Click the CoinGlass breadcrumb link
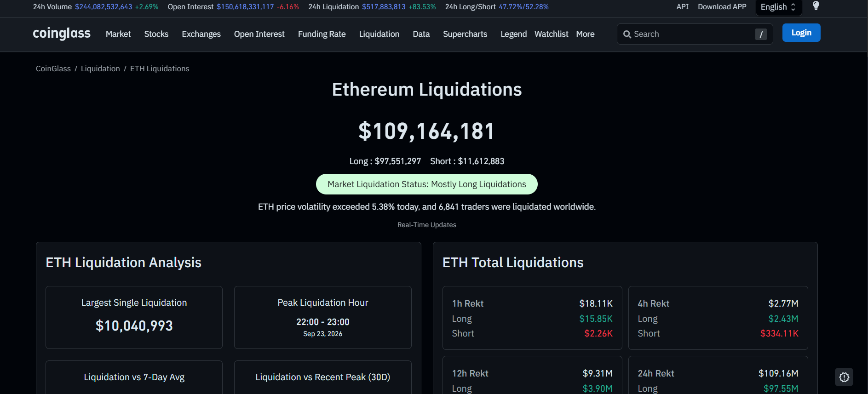Screen dimensions: 868x394 click(53, 69)
